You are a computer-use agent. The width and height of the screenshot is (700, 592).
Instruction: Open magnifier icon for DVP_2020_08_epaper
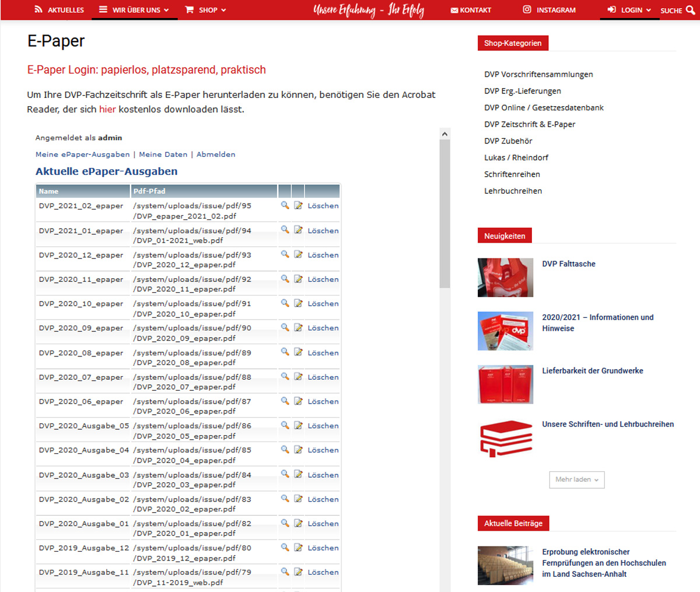point(285,352)
